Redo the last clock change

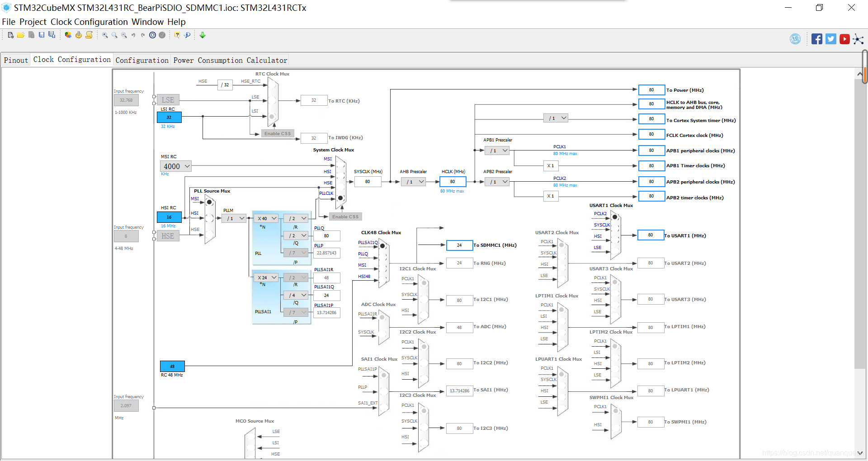pyautogui.click(x=143, y=35)
